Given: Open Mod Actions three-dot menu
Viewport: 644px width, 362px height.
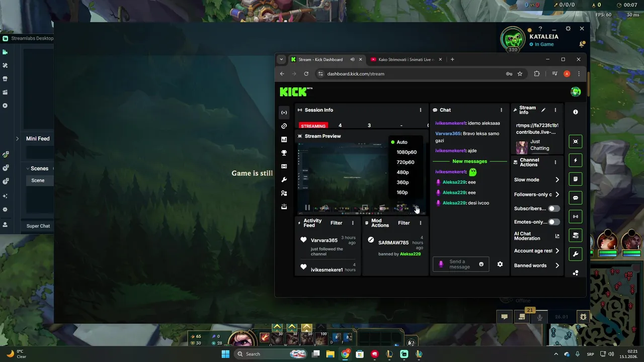Looking at the screenshot, I should coord(421,223).
